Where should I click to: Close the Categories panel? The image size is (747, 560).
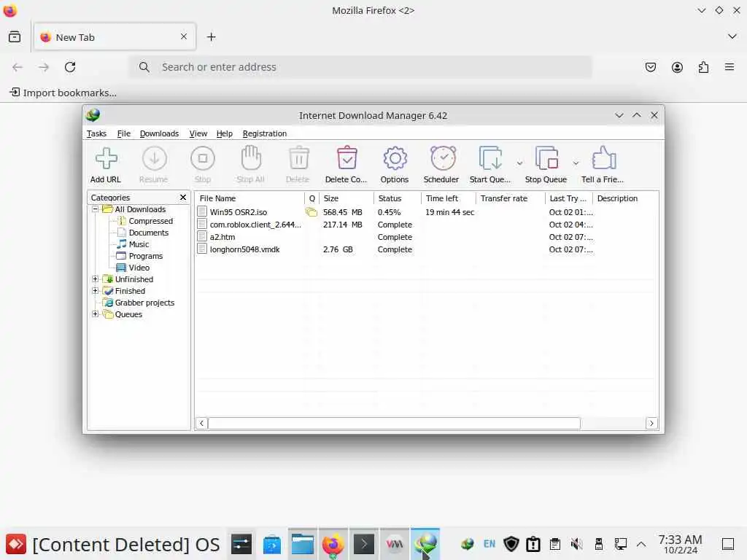tap(183, 197)
